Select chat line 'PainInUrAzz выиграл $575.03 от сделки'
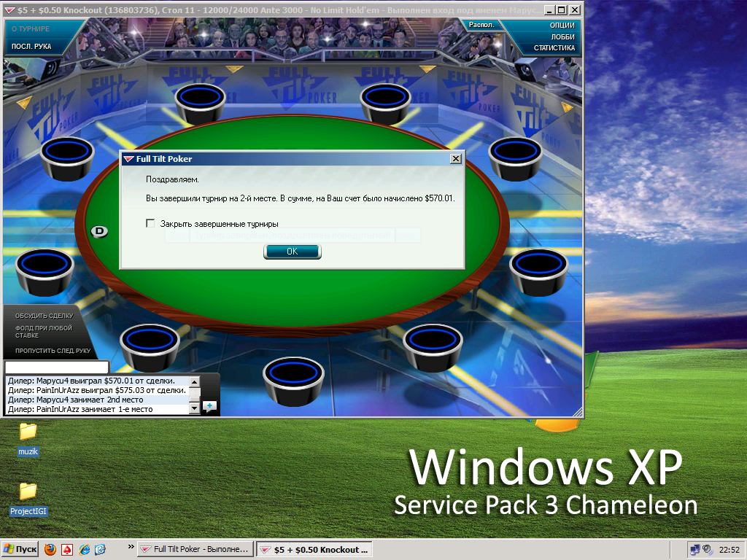Screen dimensions: 747x560 pyautogui.click(x=98, y=390)
